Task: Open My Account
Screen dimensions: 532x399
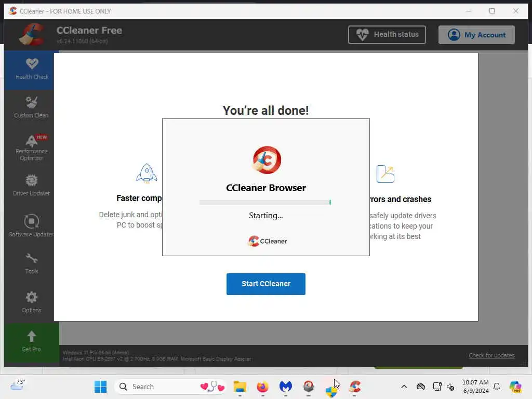Action: click(x=476, y=35)
